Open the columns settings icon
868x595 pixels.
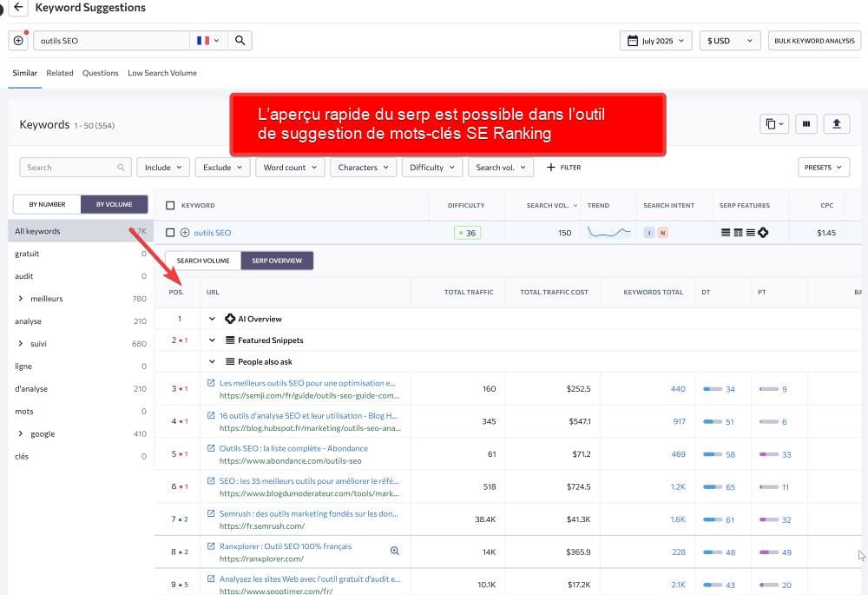(x=806, y=124)
